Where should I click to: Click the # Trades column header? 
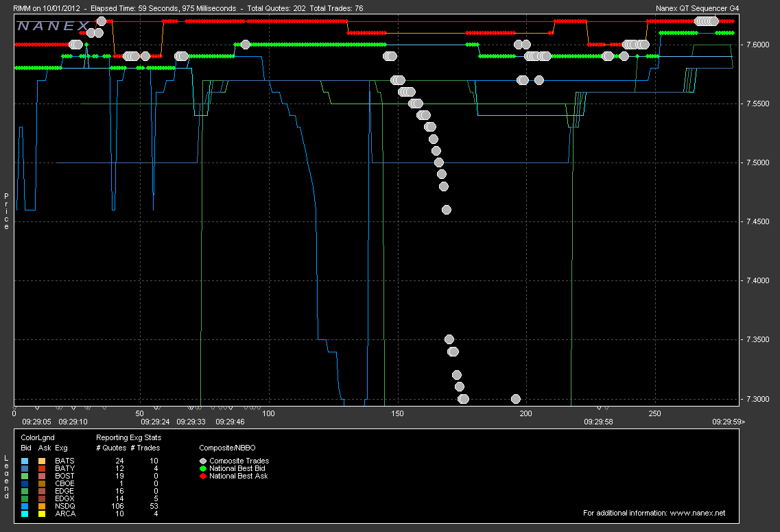[145, 448]
